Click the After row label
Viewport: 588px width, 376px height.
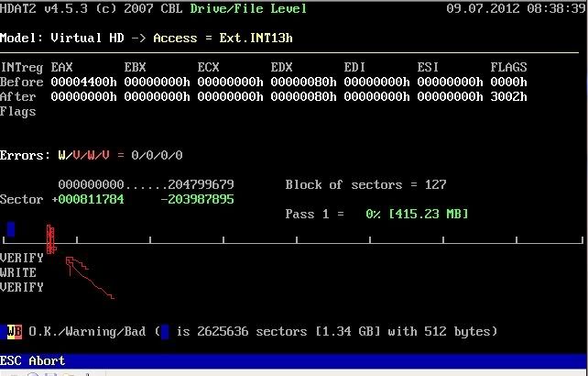pos(18,96)
